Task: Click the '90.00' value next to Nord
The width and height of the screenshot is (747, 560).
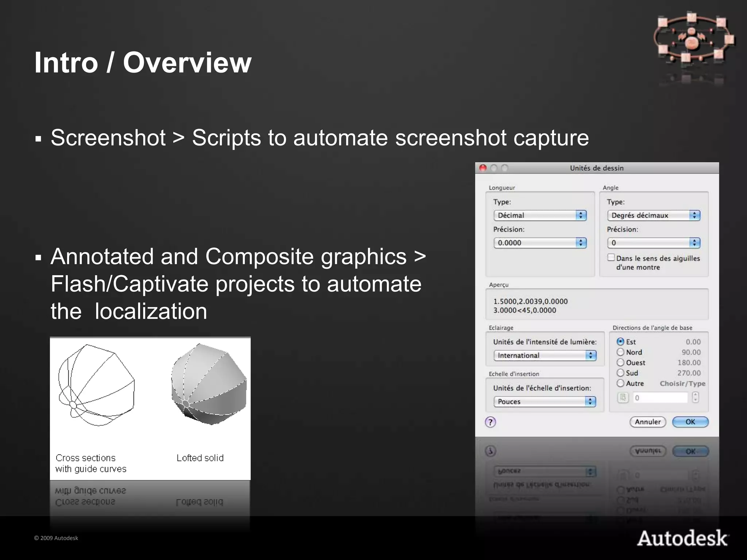Action: [691, 352]
